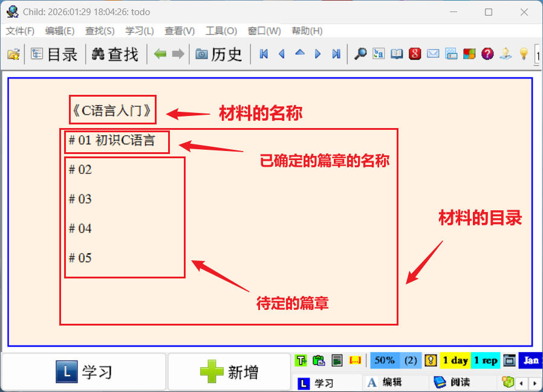
Task: Click the SuperMemo title bar app icon
Action: pos(13,11)
